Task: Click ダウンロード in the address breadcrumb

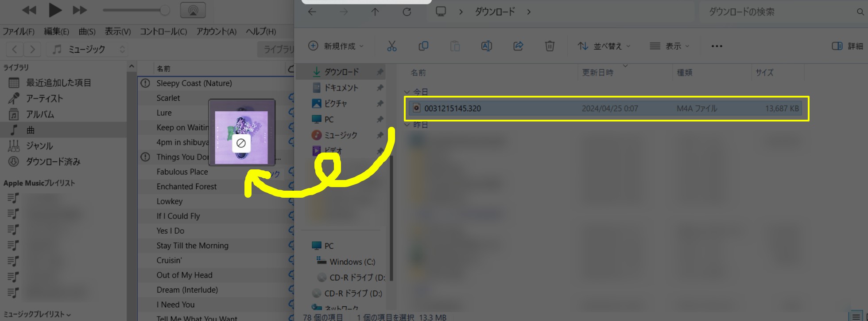Action: click(x=495, y=12)
